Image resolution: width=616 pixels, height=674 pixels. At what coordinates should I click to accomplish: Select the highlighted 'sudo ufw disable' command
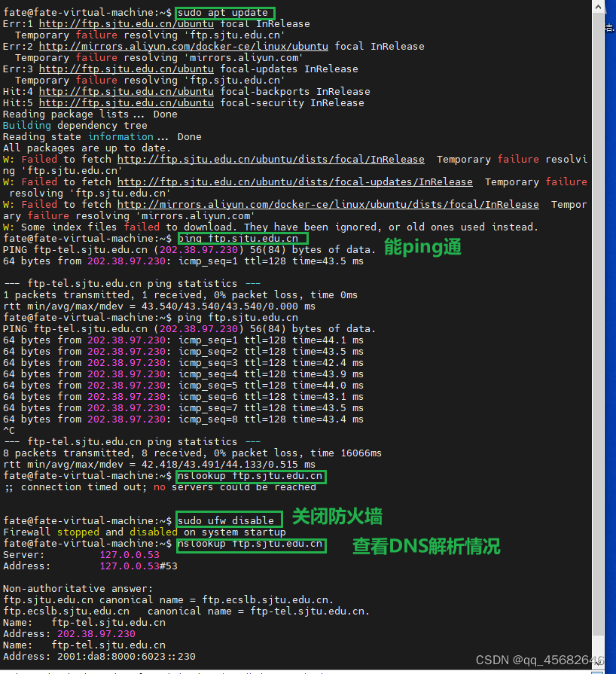click(x=227, y=519)
